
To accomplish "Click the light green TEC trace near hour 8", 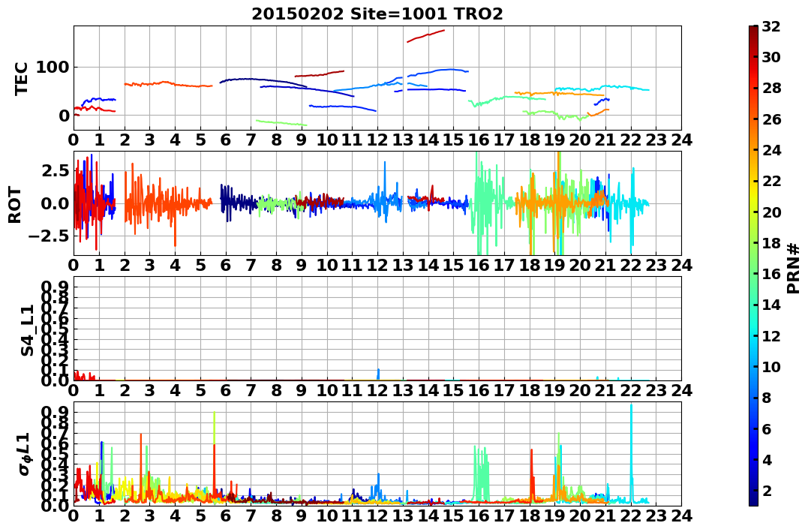I will [281, 123].
